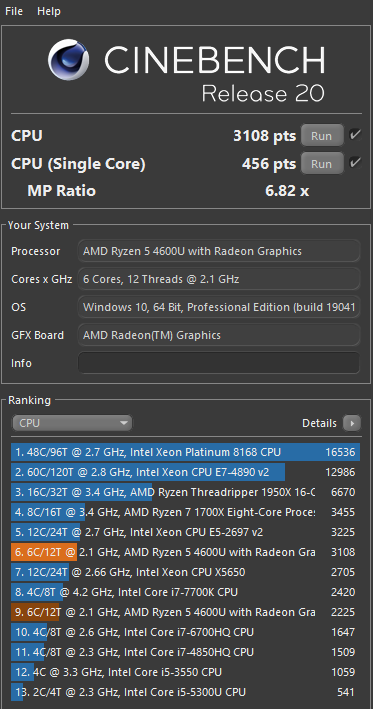This screenshot has width=373, height=709.
Task: Select ranking row Ryzen 5 4600U scoring 2225
Action: click(185, 612)
